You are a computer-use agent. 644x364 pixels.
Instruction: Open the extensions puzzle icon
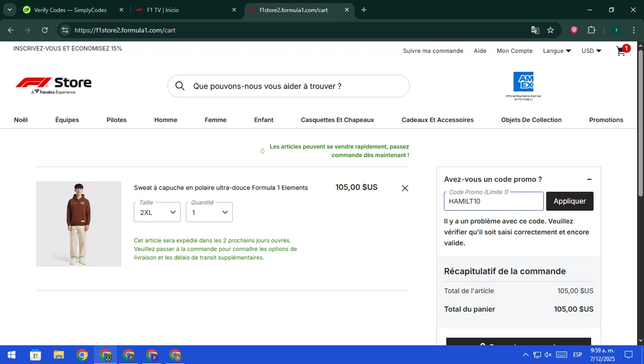591,30
